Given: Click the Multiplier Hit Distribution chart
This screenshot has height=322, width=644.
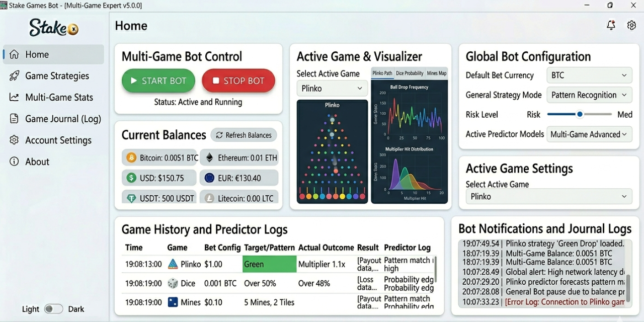Looking at the screenshot, I should point(410,174).
